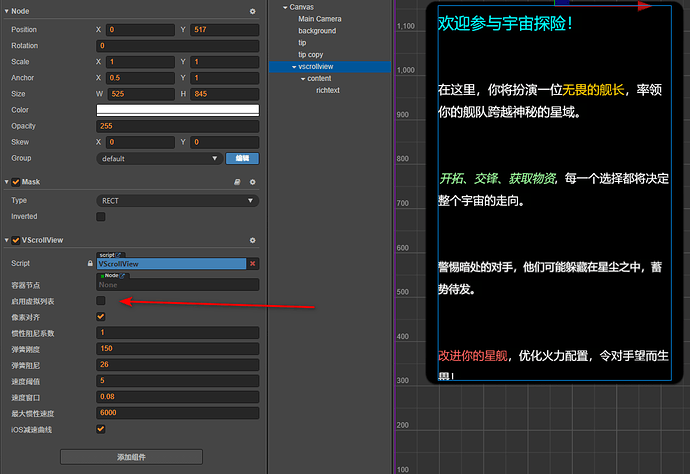Click the yellow 无畏的舰长 text in scene
Image resolution: width=690 pixels, height=474 pixels.
[x=593, y=90]
